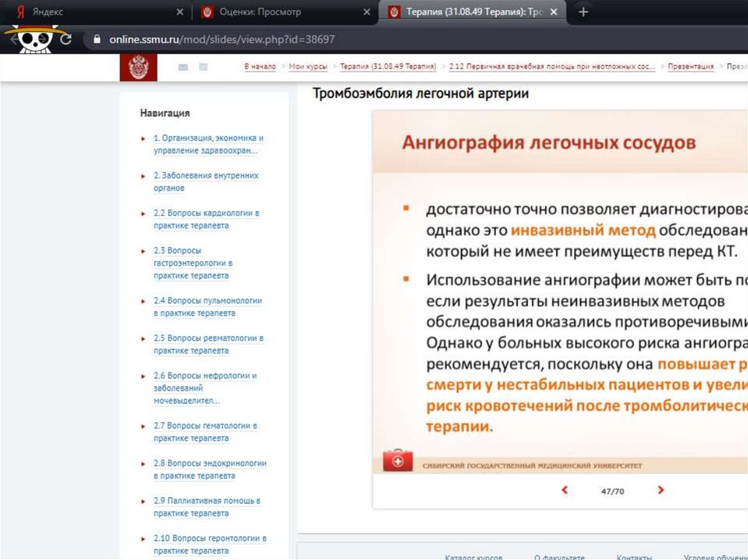
Task: Close the Яндекс tab
Action: (180, 12)
